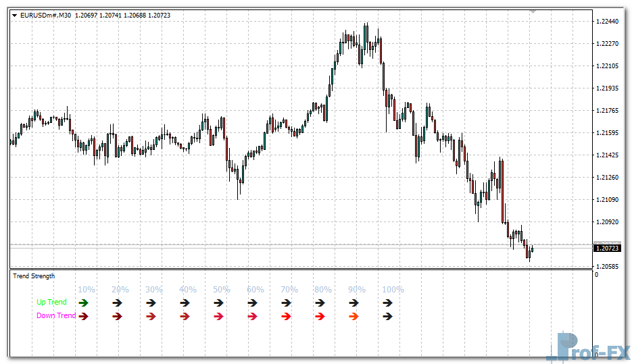Click the green Up Trend label

51,303
